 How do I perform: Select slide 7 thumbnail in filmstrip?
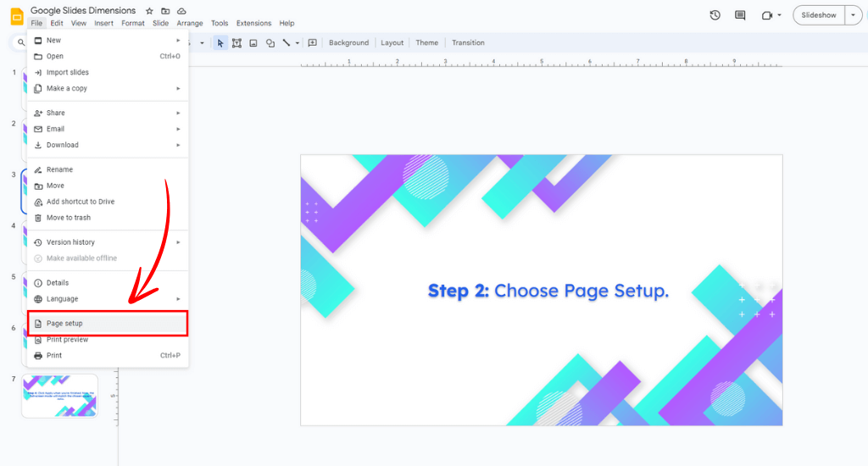click(60, 396)
